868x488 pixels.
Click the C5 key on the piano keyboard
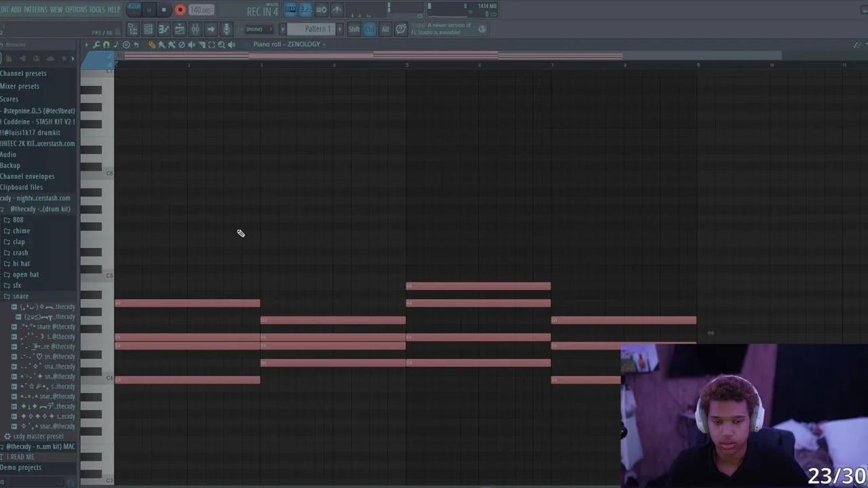pos(97,276)
